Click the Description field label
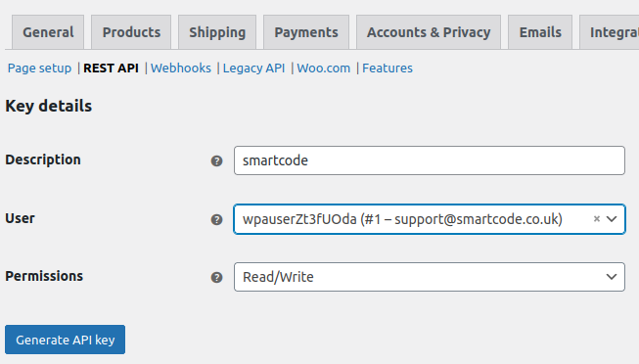Viewport: 639px width, 364px height. coord(43,159)
